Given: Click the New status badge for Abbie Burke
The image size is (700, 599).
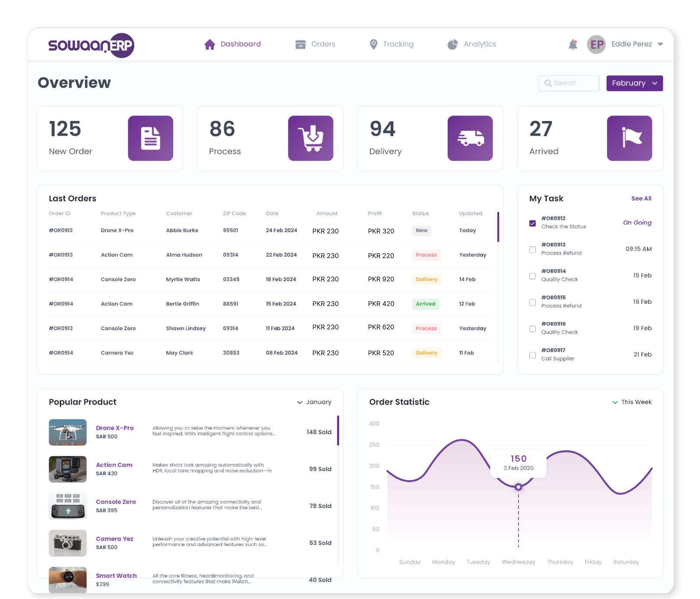Looking at the screenshot, I should tap(422, 230).
